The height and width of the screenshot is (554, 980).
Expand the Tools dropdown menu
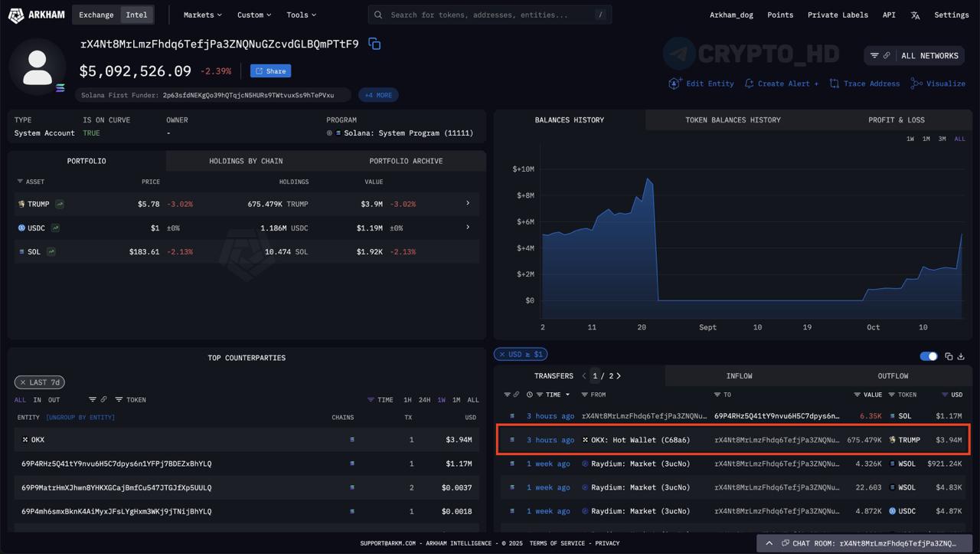tap(301, 15)
